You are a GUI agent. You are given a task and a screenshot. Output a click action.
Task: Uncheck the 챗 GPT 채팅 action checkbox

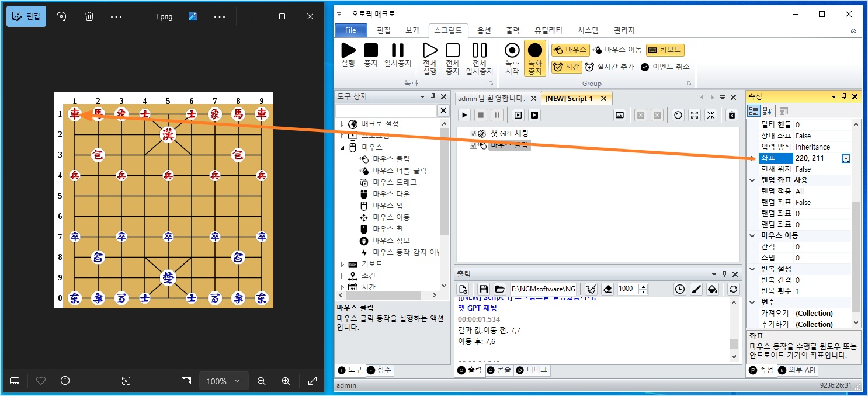474,134
